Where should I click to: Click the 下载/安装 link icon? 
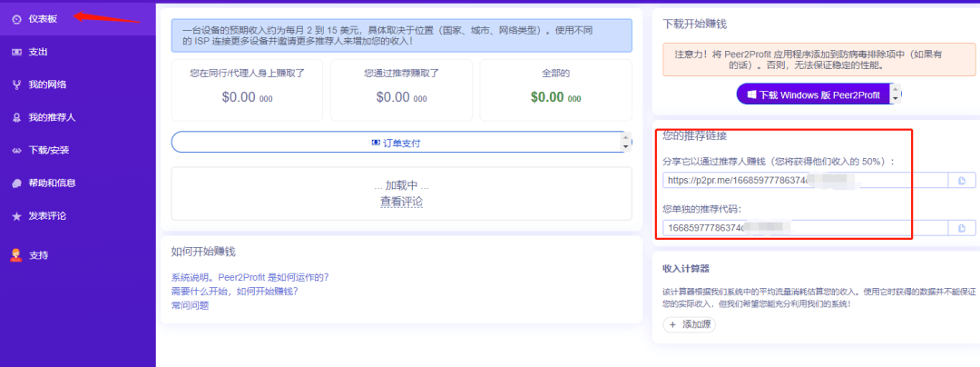(x=16, y=150)
